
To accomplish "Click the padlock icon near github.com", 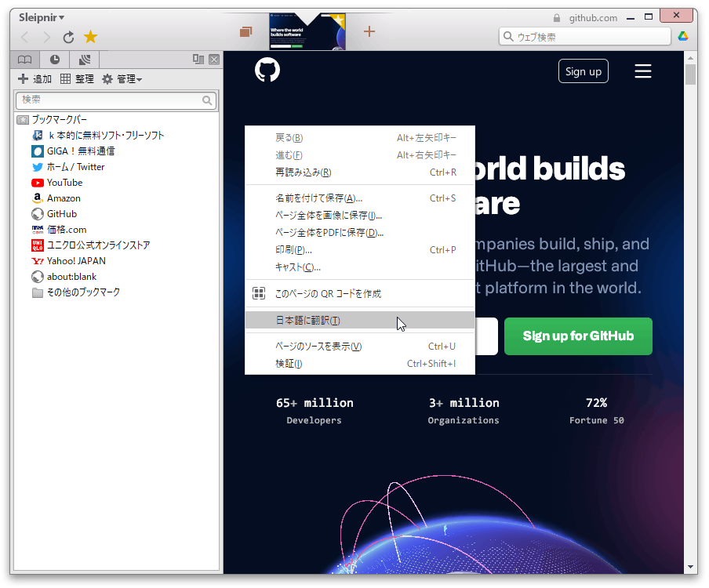I will [557, 18].
